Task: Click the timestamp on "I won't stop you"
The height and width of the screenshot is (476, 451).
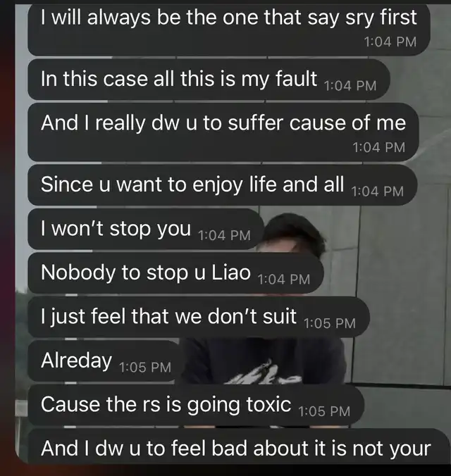Action: point(224,236)
